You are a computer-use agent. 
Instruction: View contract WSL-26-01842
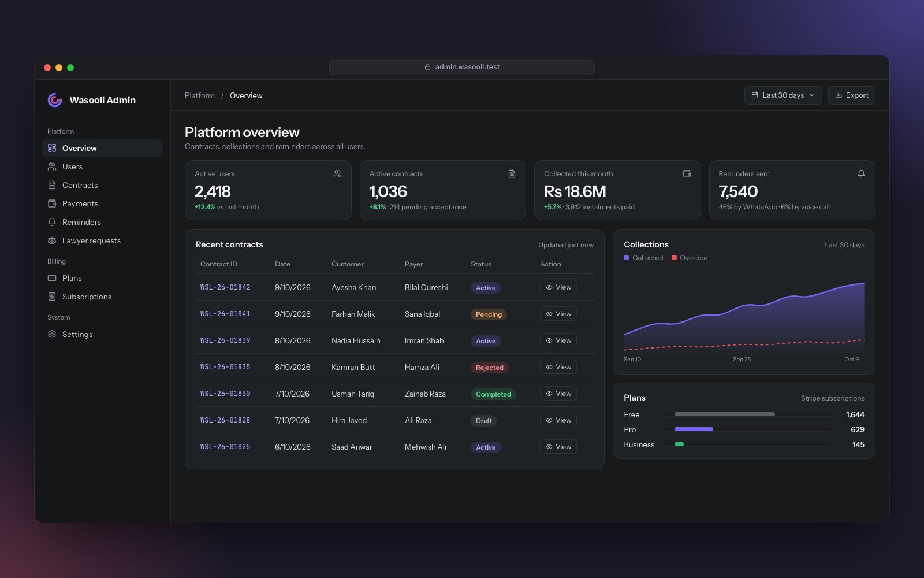point(558,287)
